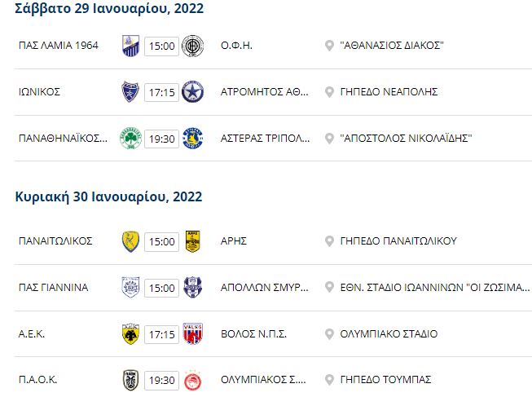Click the ΑΡΗΣ yellow badge logo
The height and width of the screenshot is (397, 532).
pyautogui.click(x=193, y=241)
